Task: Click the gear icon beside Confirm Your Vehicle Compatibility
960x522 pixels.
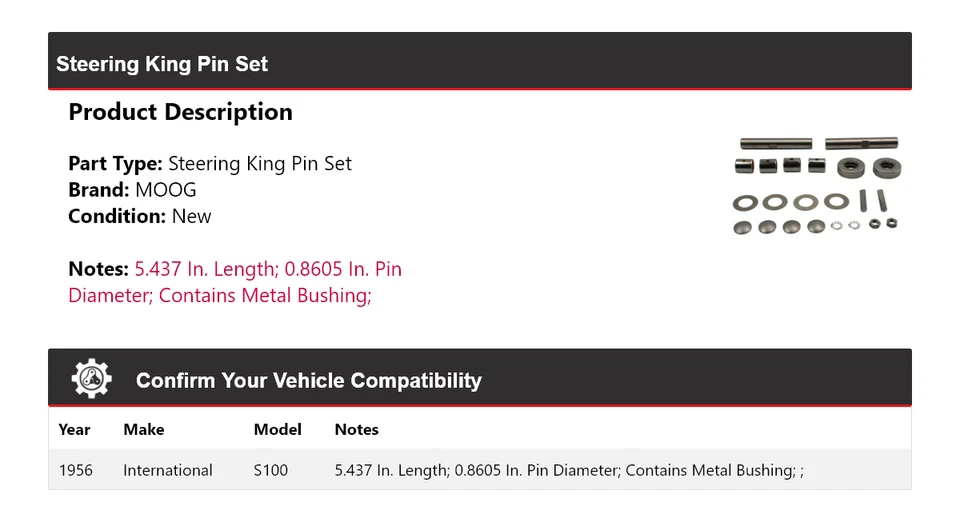Action: [x=92, y=379]
